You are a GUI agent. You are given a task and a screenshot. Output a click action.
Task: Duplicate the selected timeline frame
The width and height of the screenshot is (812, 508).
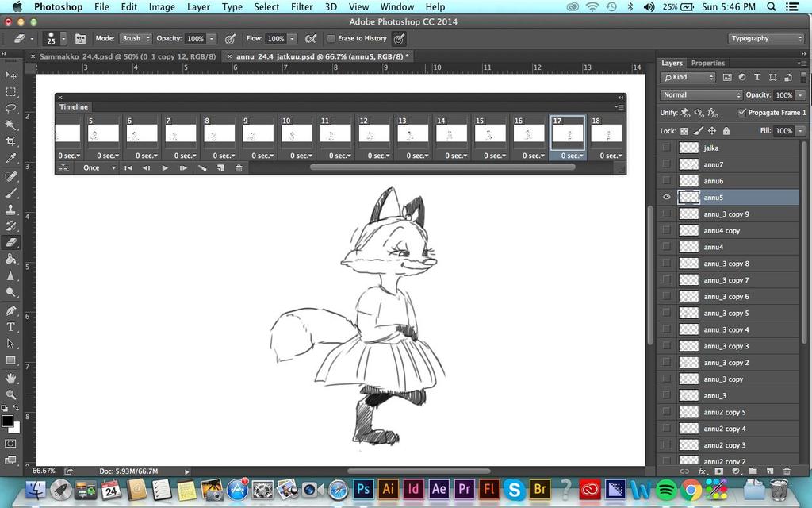coord(220,168)
